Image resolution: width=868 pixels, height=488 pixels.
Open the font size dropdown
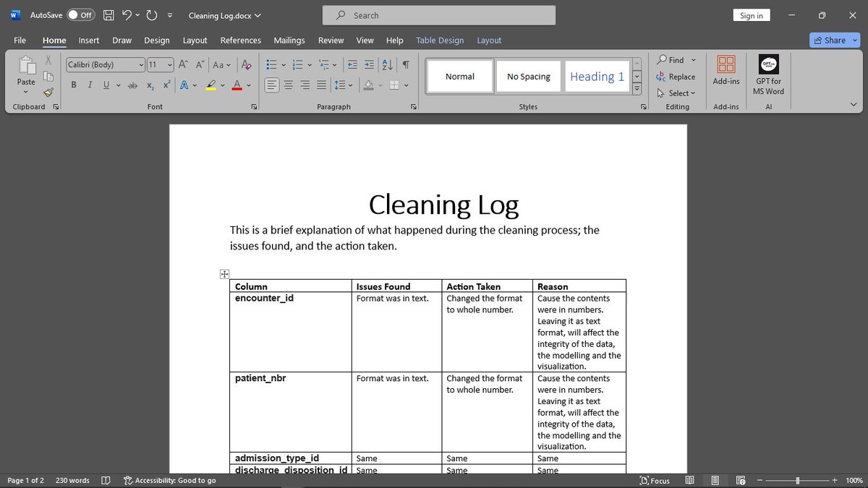170,64
